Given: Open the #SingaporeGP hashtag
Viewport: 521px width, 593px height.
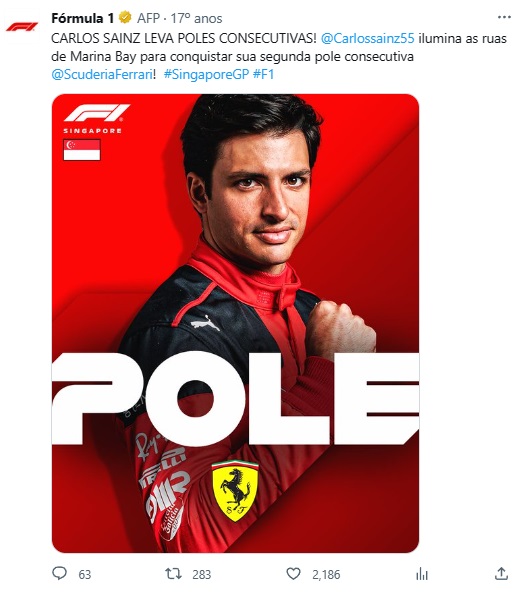Looking at the screenshot, I should coord(206,74).
